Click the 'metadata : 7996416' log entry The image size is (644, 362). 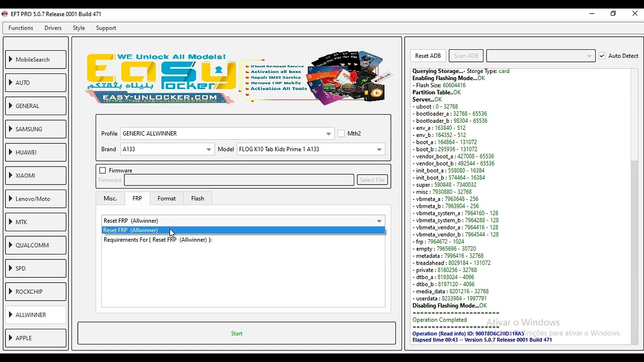(x=448, y=256)
